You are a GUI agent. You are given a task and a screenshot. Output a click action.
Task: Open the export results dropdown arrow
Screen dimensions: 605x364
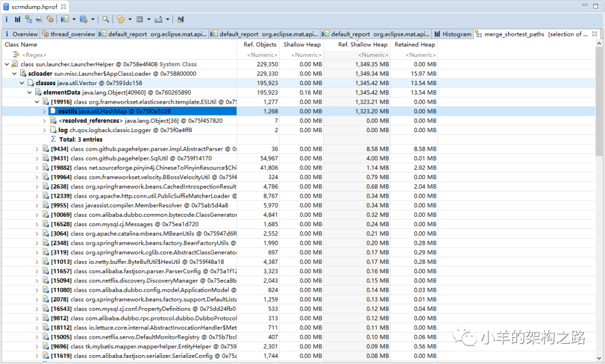[x=167, y=19]
